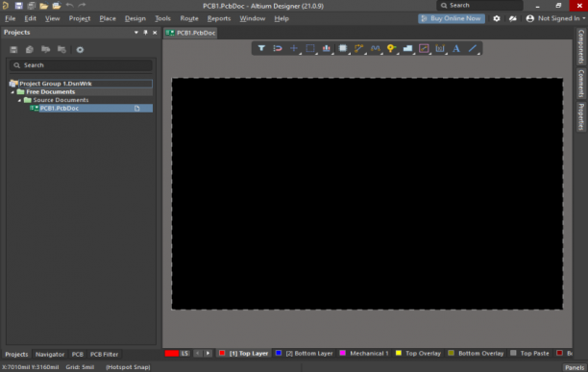Viewport: 588px width, 372px height.
Task: Open the Edit menu
Action: point(30,18)
